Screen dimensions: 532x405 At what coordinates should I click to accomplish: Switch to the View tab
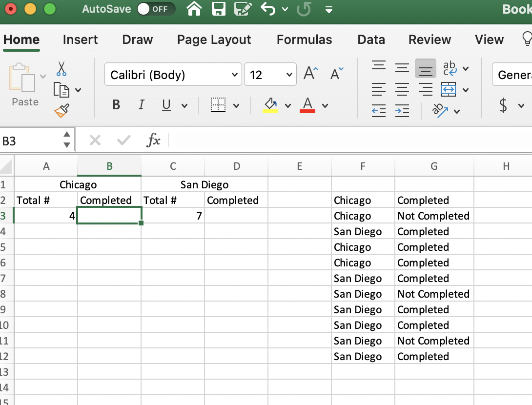point(489,40)
